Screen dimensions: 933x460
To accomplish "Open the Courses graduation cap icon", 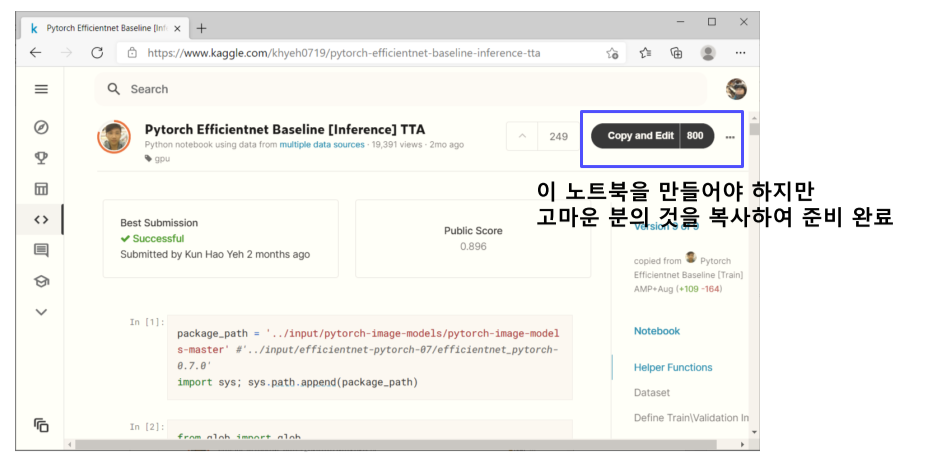I will click(x=41, y=281).
